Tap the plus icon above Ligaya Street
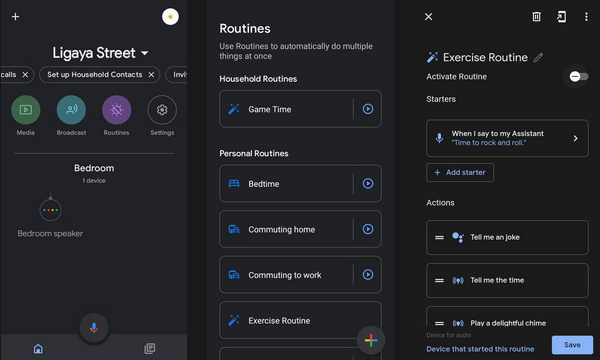The height and width of the screenshot is (360, 600). tap(15, 17)
